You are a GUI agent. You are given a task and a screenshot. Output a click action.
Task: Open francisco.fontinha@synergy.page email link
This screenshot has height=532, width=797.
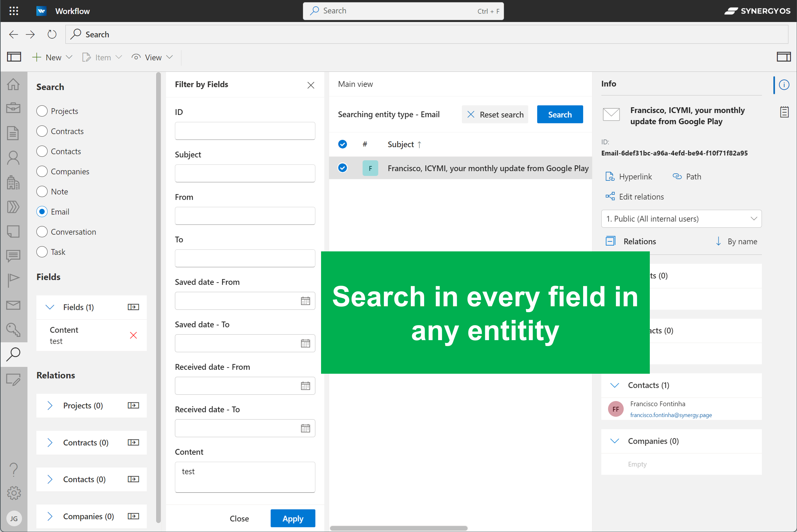(x=671, y=415)
